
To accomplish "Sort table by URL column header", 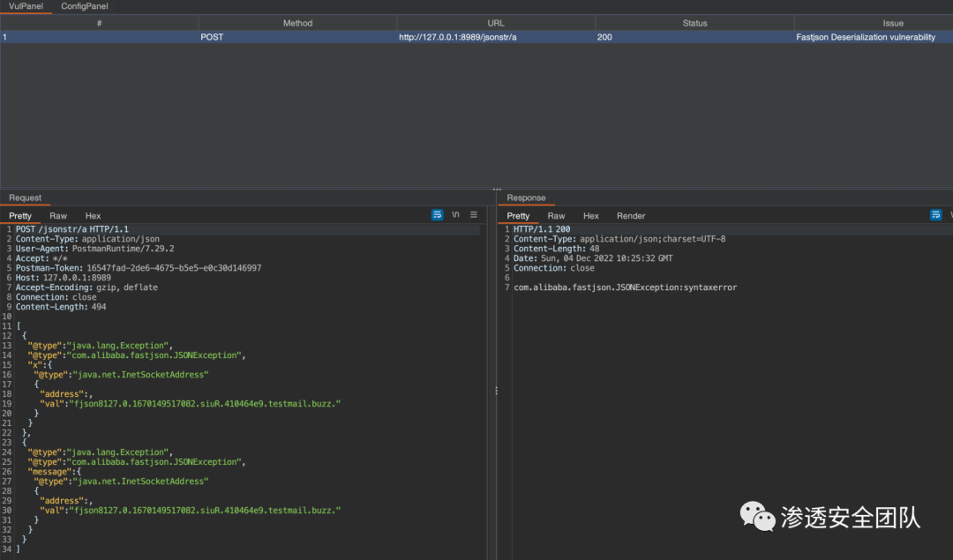I will pos(496,23).
